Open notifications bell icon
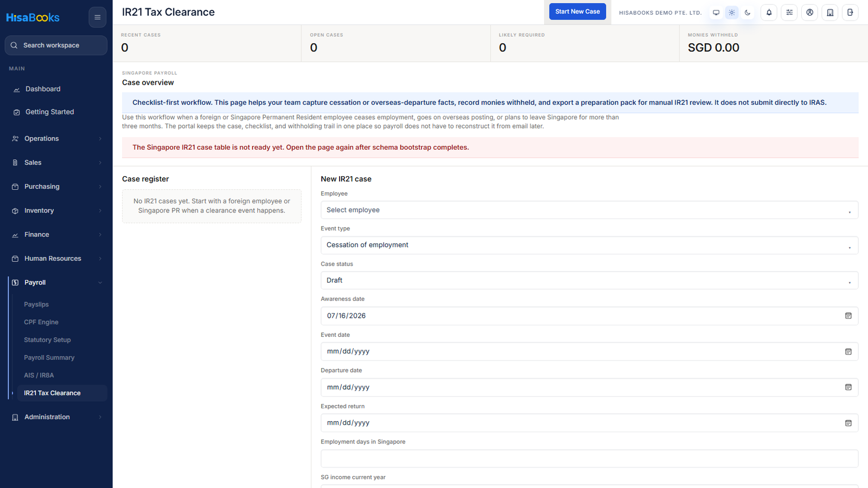The image size is (868, 488). click(769, 12)
